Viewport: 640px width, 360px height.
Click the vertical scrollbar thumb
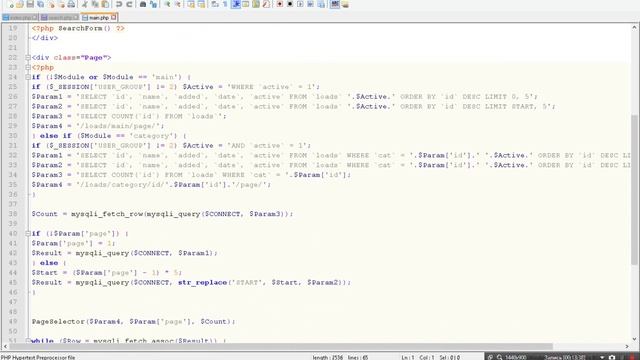[x=634, y=189]
